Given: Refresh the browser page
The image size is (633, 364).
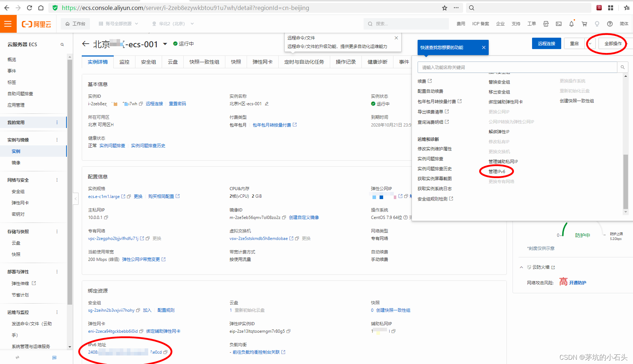Looking at the screenshot, I should point(29,8).
